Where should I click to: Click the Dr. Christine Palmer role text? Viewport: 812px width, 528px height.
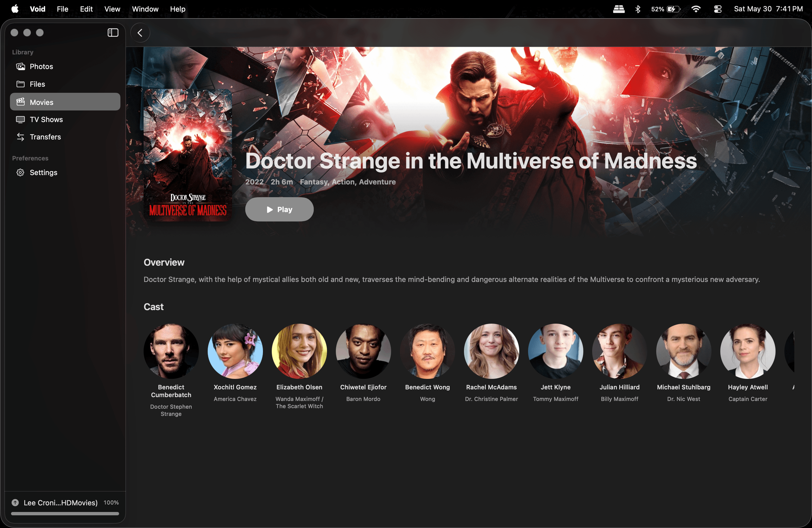[x=492, y=399]
